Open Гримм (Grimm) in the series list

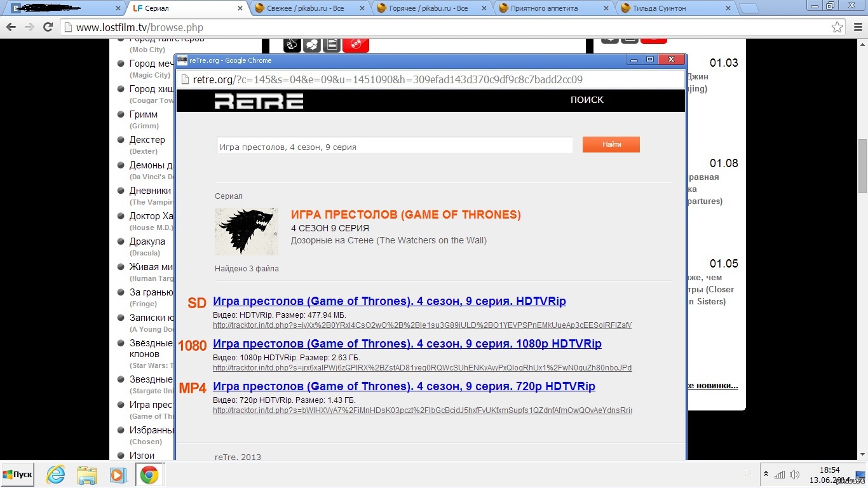pos(144,114)
